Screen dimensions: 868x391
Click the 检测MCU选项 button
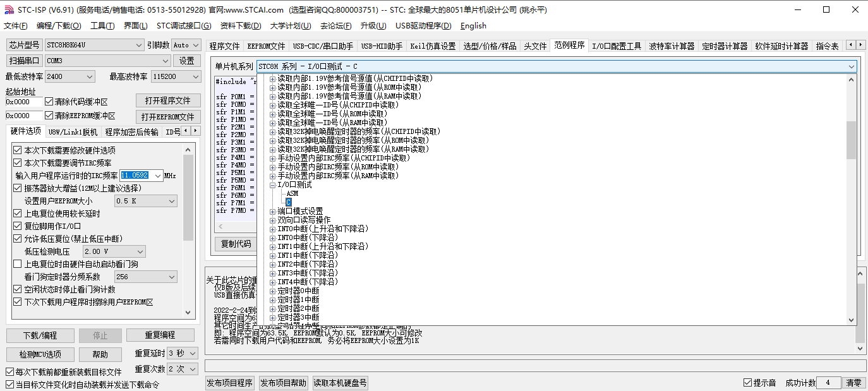[x=40, y=354]
